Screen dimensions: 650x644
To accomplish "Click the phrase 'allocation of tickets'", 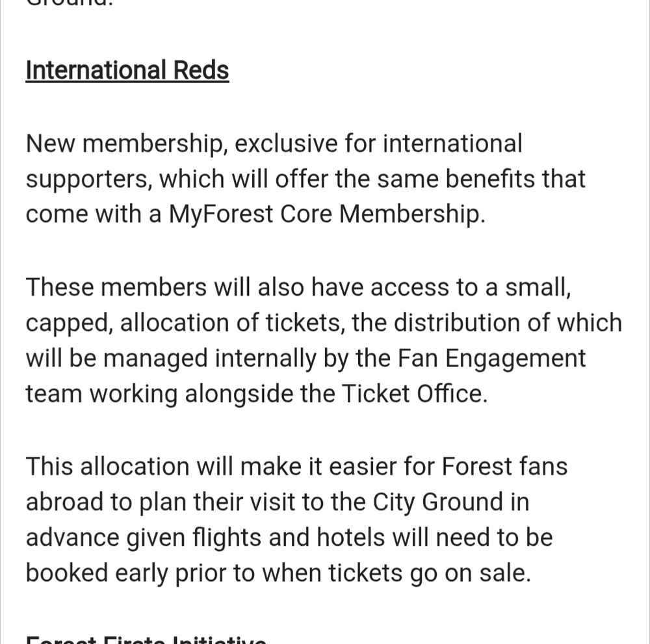I will [x=231, y=323].
